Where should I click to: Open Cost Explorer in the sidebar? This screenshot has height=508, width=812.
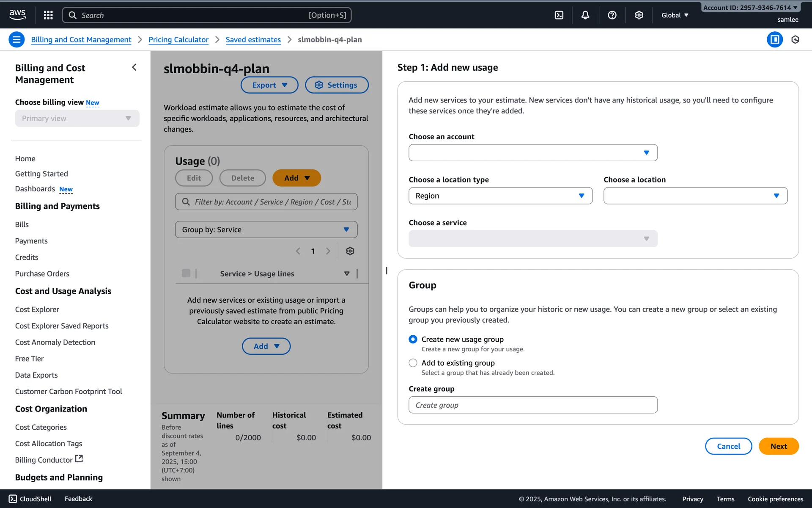(x=37, y=309)
